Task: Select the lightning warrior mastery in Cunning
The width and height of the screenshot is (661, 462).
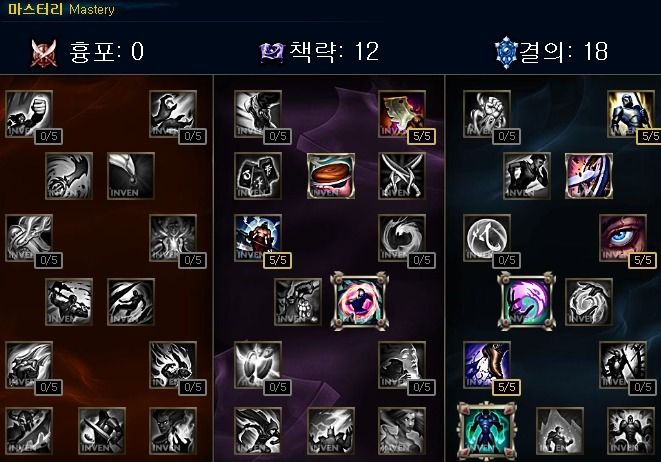Action: click(258, 238)
